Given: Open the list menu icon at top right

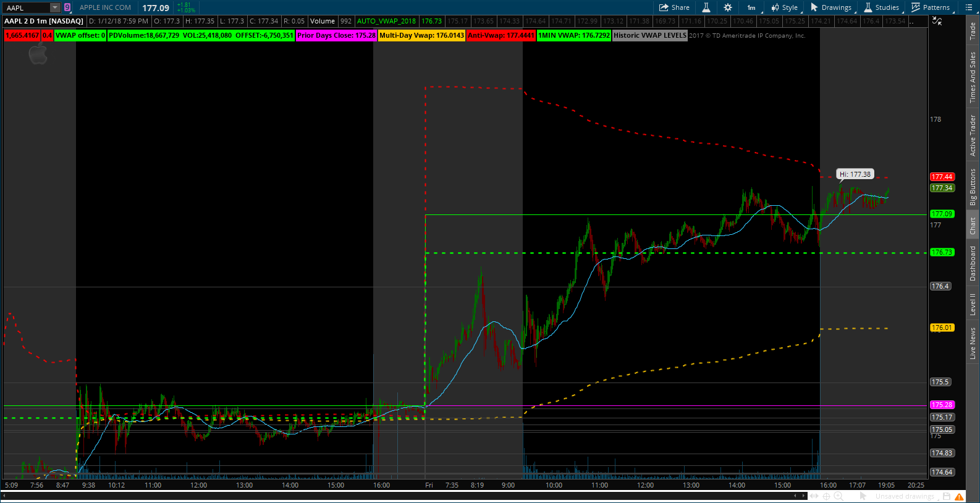Looking at the screenshot, I should click(969, 7).
